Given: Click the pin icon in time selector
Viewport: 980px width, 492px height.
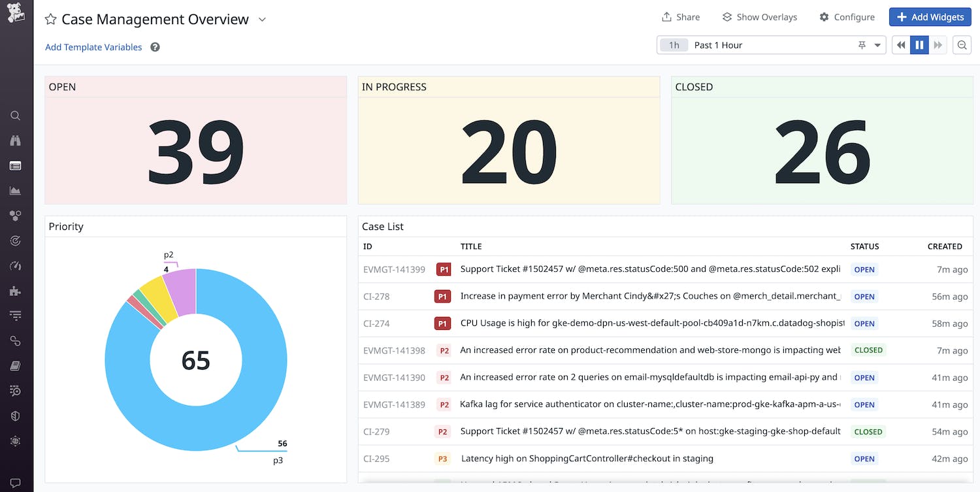Looking at the screenshot, I should tap(862, 45).
